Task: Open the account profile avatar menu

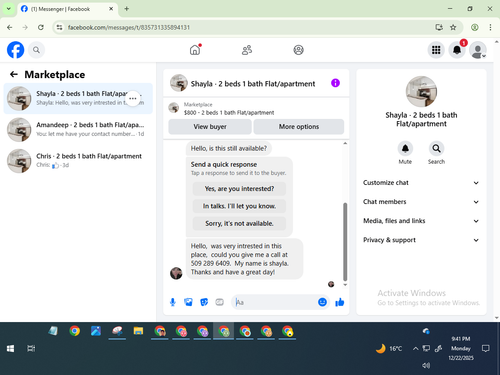Action: 478,50
